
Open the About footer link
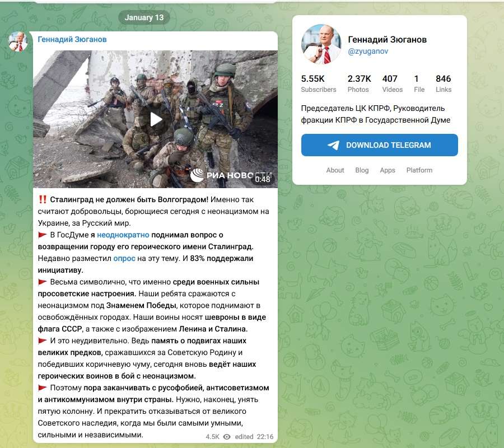click(x=335, y=170)
